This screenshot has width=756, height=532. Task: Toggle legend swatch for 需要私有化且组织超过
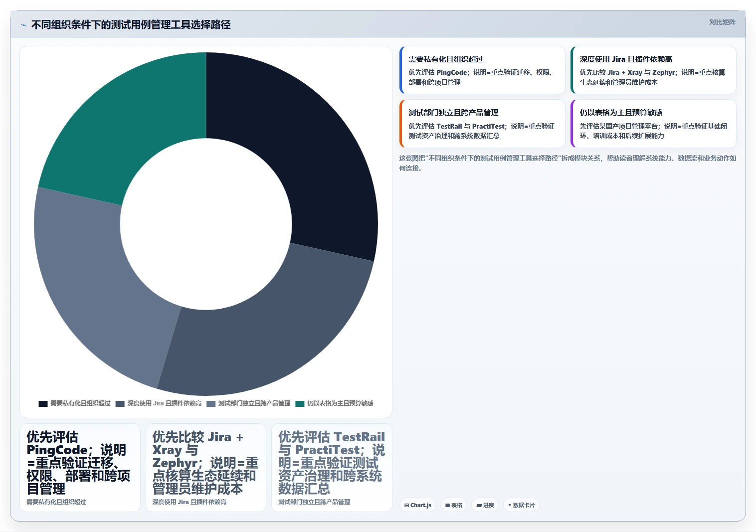coord(43,404)
